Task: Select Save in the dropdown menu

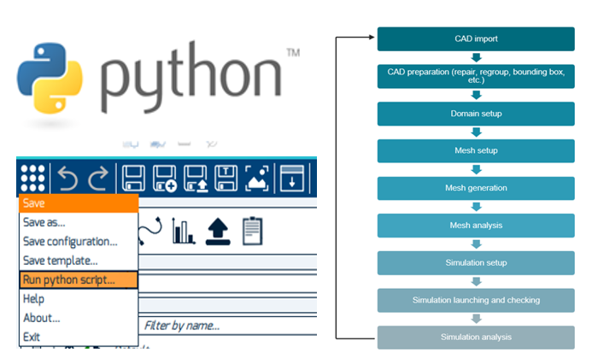Action: (78, 203)
